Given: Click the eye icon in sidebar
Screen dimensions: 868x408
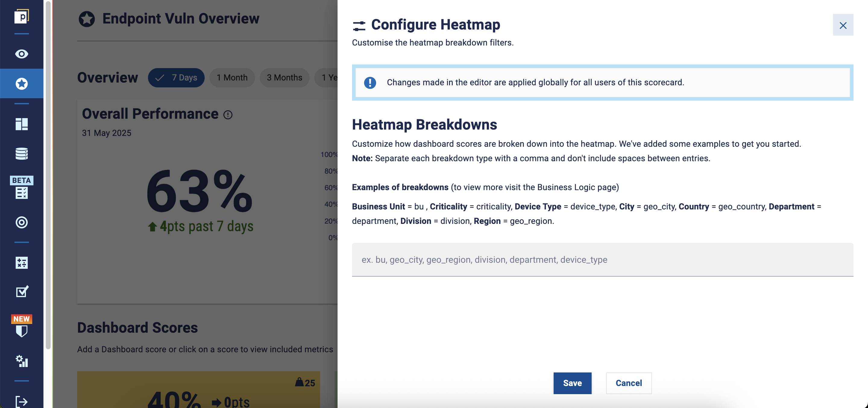Looking at the screenshot, I should 22,54.
